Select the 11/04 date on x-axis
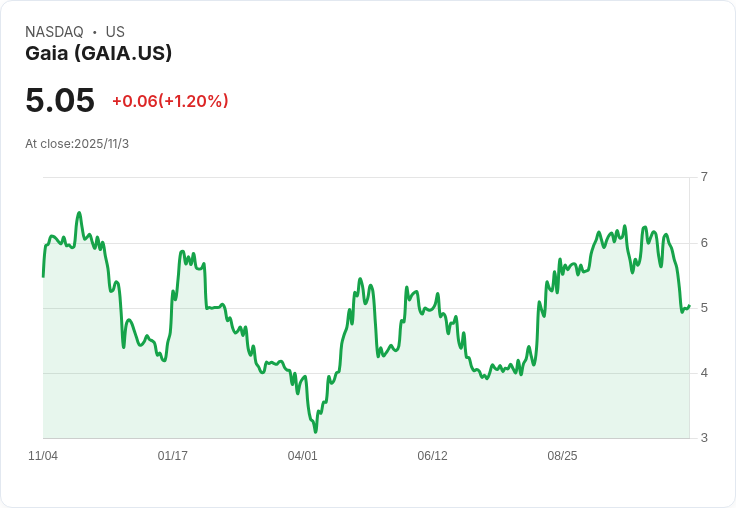The image size is (736, 508). [x=43, y=456]
